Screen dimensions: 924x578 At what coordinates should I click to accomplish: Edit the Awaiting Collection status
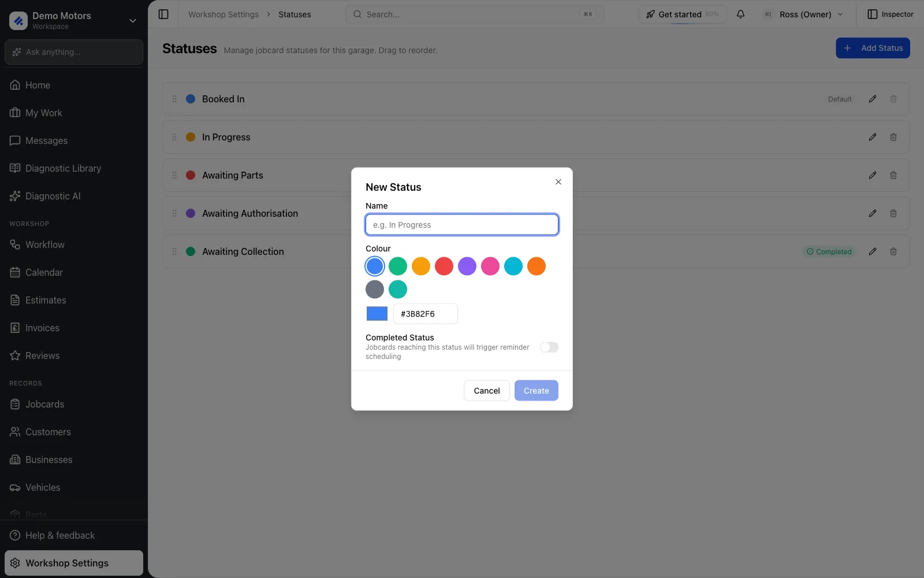point(873,251)
